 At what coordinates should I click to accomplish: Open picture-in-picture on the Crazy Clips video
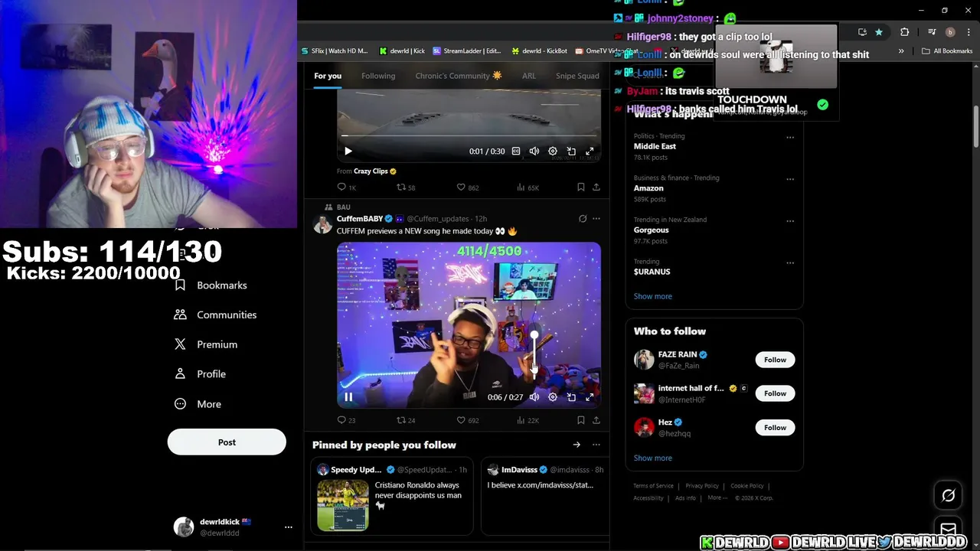pyautogui.click(x=571, y=152)
